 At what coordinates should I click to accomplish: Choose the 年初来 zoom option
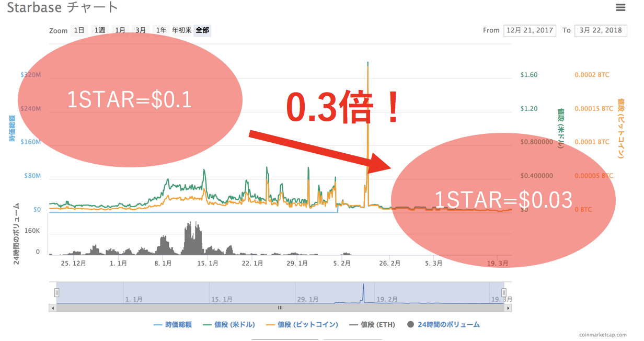182,30
